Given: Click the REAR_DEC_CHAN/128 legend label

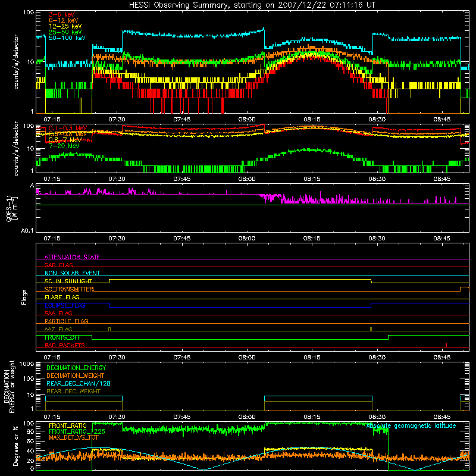Looking at the screenshot, I should tap(79, 383).
